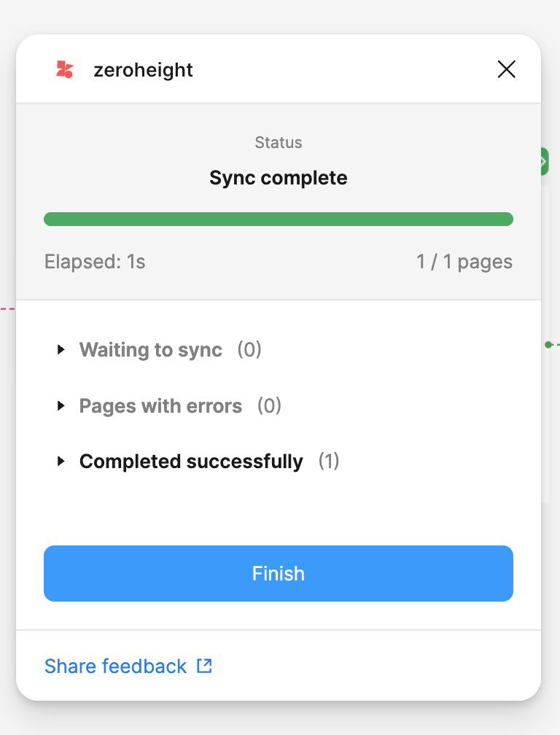The height and width of the screenshot is (735, 560).
Task: Click the Pages with errors label
Action: click(x=160, y=406)
